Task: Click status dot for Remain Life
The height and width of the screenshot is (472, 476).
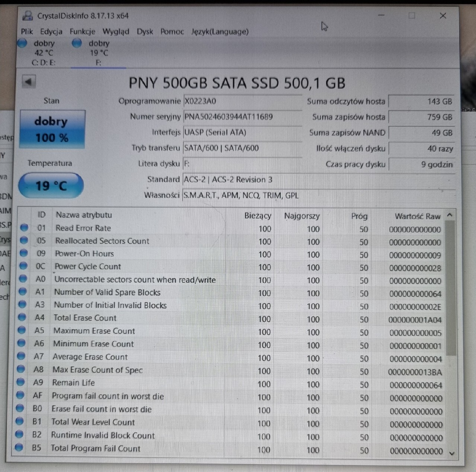Action: pyautogui.click(x=20, y=382)
